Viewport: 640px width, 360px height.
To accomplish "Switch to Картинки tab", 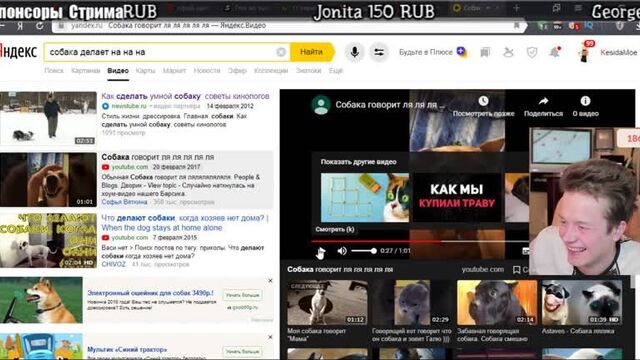I will [x=85, y=71].
